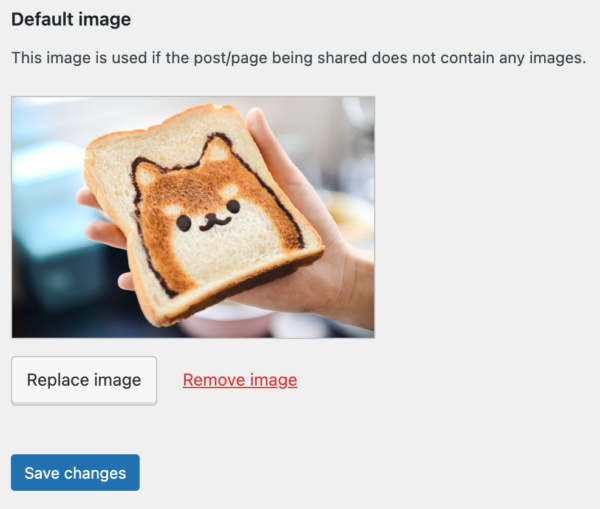Save changes to the settings
This screenshot has height=509, width=600.
[75, 473]
